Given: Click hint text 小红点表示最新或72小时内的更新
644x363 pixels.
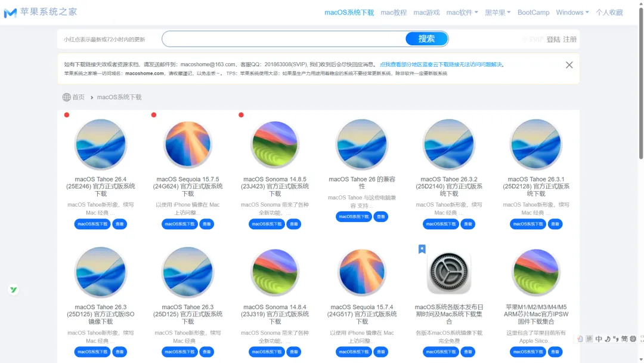Looking at the screenshot, I should pyautogui.click(x=104, y=39).
